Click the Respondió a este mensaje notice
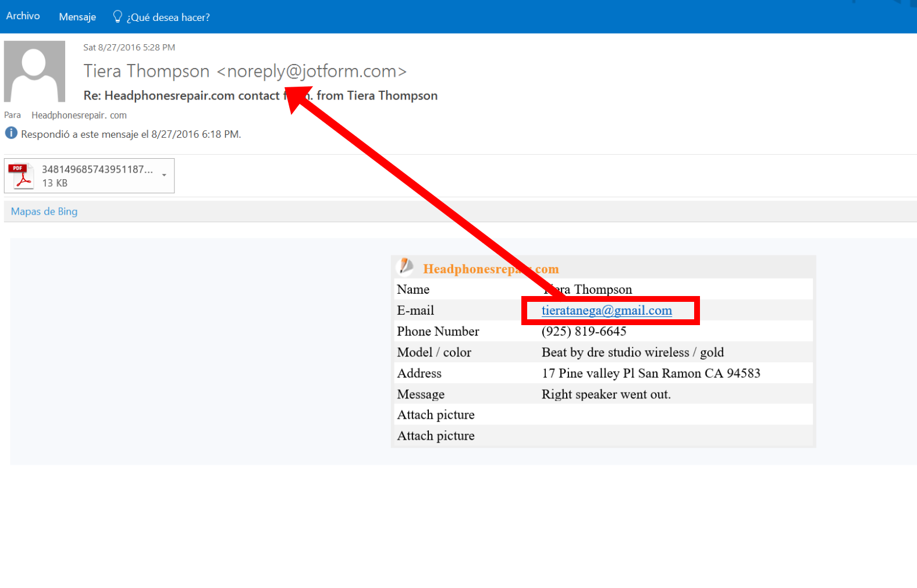Viewport: 917px width, 588px height. point(131,134)
